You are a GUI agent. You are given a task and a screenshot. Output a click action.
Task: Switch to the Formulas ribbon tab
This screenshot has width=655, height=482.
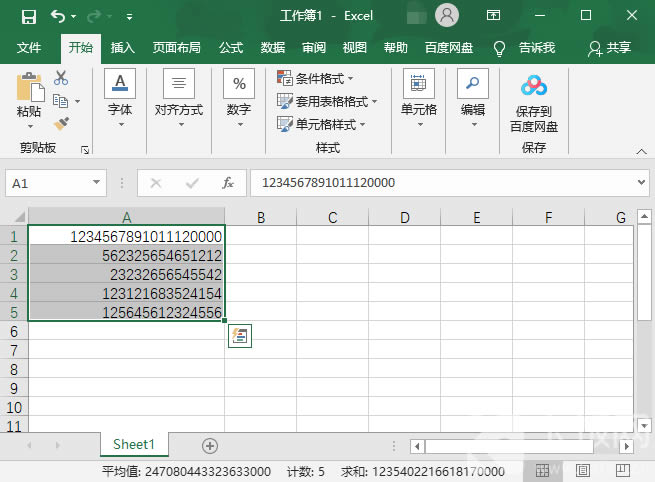231,47
